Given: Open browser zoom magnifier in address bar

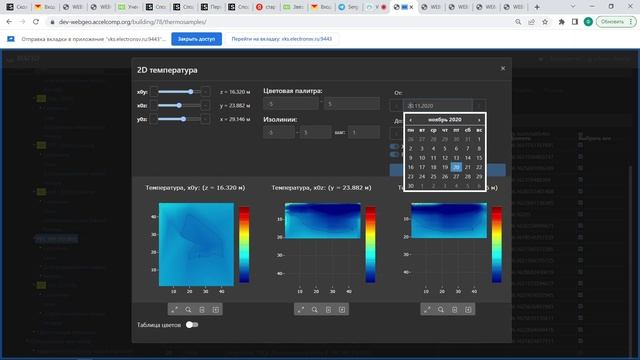Looking at the screenshot, I should [x=518, y=22].
